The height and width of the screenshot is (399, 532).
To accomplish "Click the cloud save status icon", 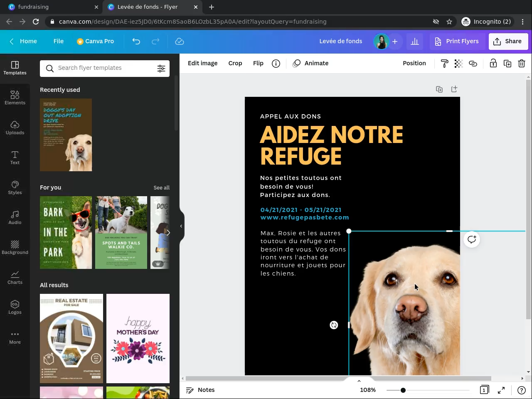I will (x=180, y=41).
